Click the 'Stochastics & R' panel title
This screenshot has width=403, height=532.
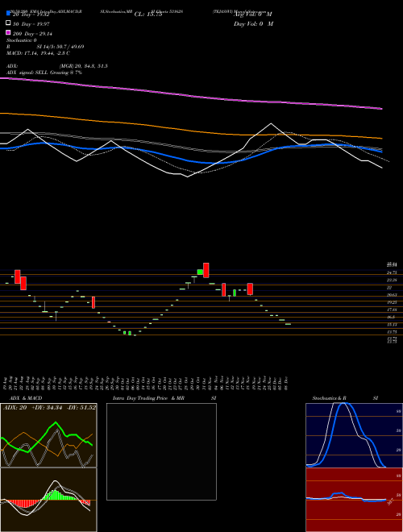pos(330,398)
